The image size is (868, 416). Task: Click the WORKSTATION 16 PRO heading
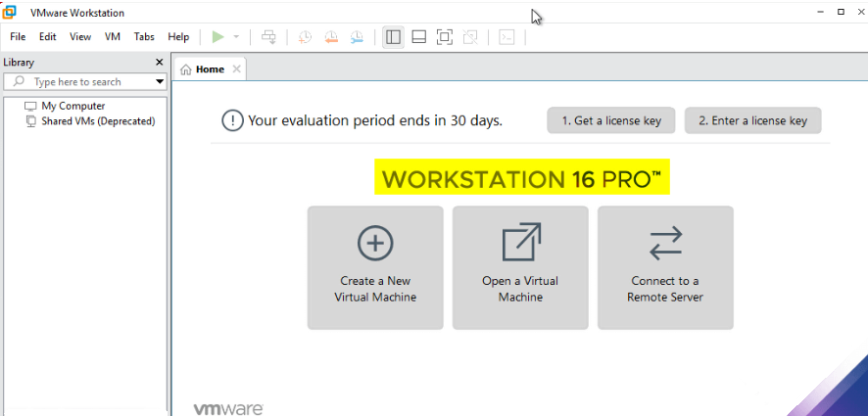[x=522, y=177]
